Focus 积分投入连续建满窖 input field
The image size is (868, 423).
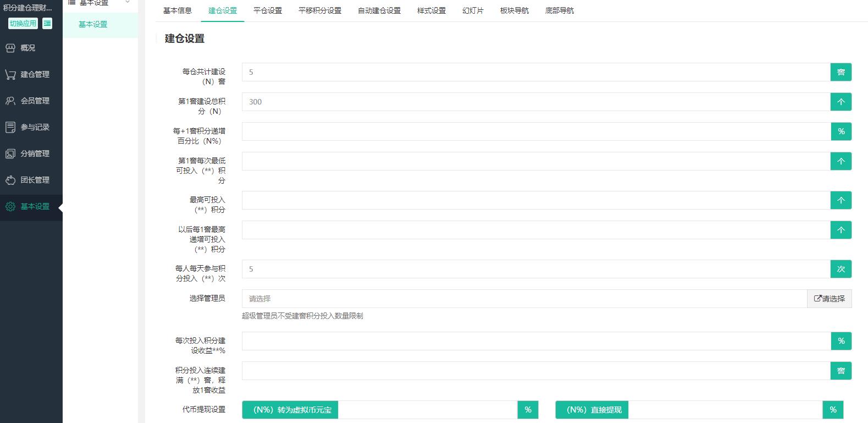(x=536, y=371)
